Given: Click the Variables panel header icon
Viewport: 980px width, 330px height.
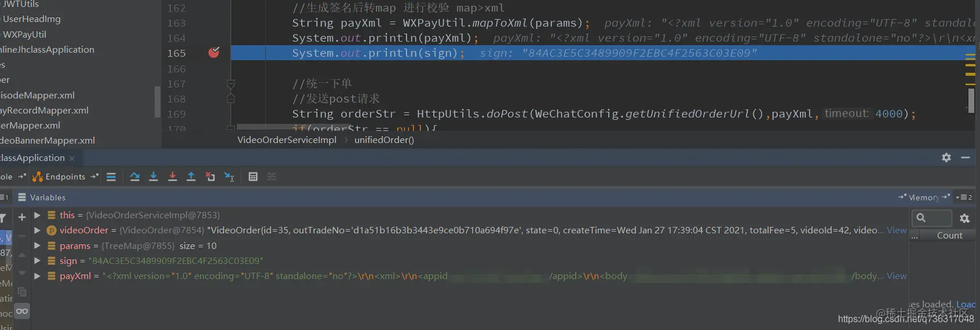Looking at the screenshot, I should click(x=22, y=197).
